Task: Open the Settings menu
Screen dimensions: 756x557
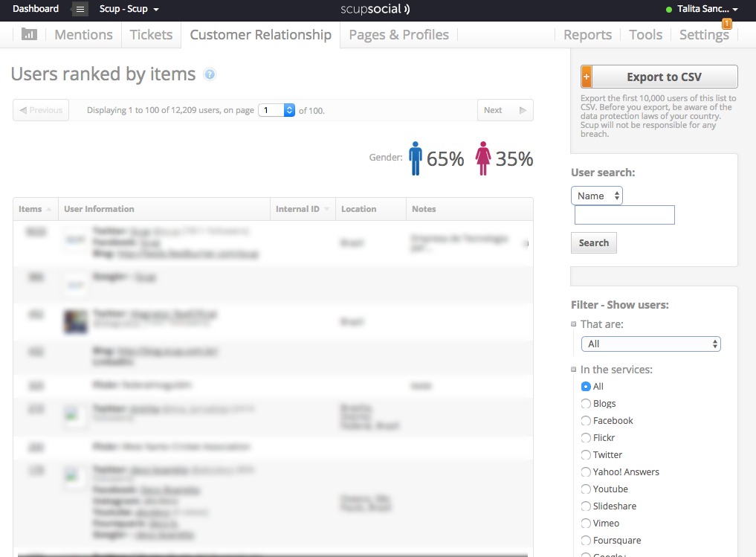Action: 704,35
